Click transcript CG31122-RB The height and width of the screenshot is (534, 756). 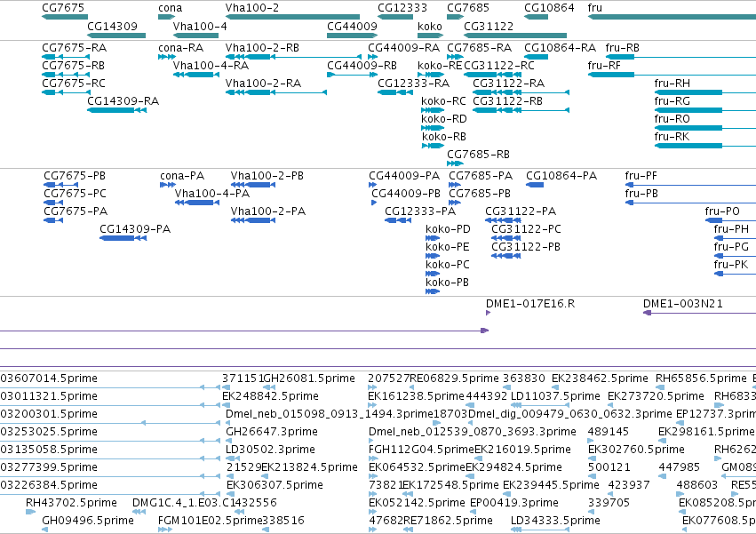click(507, 101)
